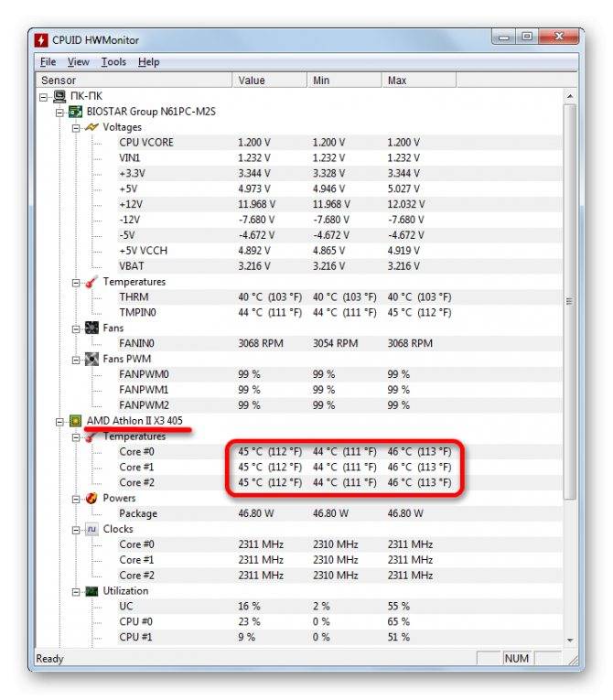This screenshot has width=613, height=700.
Task: Click the 55 % max value of UC
Action: pyautogui.click(x=399, y=607)
